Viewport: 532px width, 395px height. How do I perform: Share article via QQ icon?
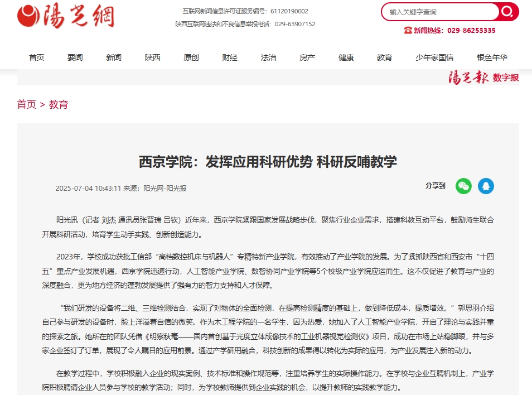[486, 186]
